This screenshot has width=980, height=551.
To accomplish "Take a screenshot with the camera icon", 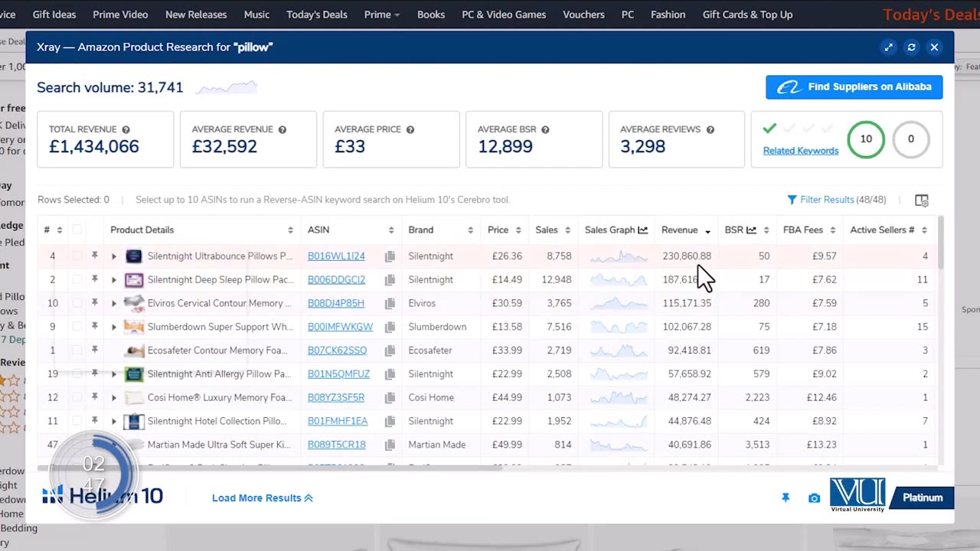I will (x=814, y=498).
